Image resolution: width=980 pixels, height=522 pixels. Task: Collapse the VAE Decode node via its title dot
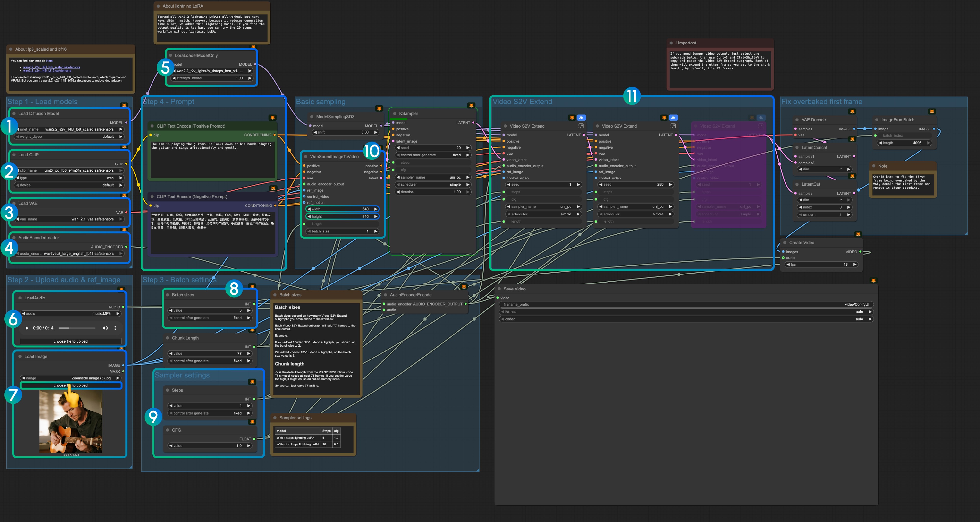coord(797,120)
